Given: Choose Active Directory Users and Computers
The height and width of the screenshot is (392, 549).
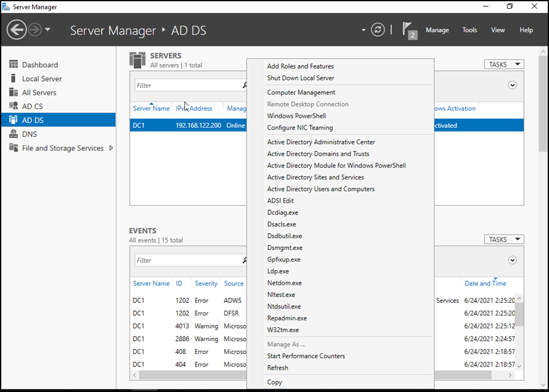Looking at the screenshot, I should click(321, 189).
